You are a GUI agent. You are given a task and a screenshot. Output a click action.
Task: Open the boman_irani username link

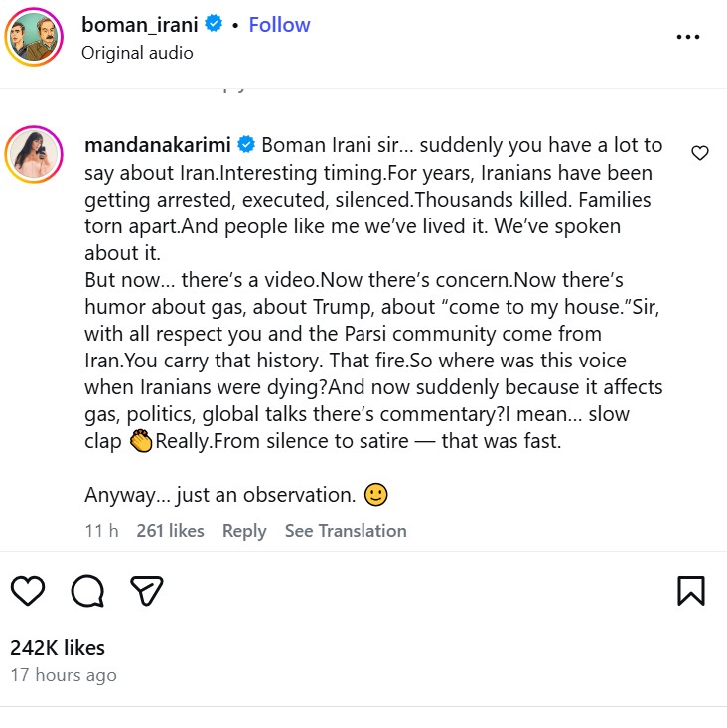(x=140, y=25)
